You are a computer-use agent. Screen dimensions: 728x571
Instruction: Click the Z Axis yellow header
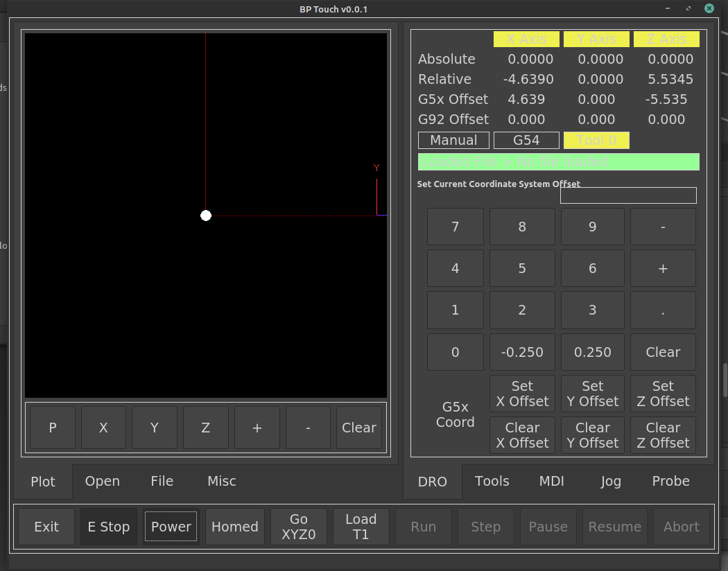coord(667,39)
